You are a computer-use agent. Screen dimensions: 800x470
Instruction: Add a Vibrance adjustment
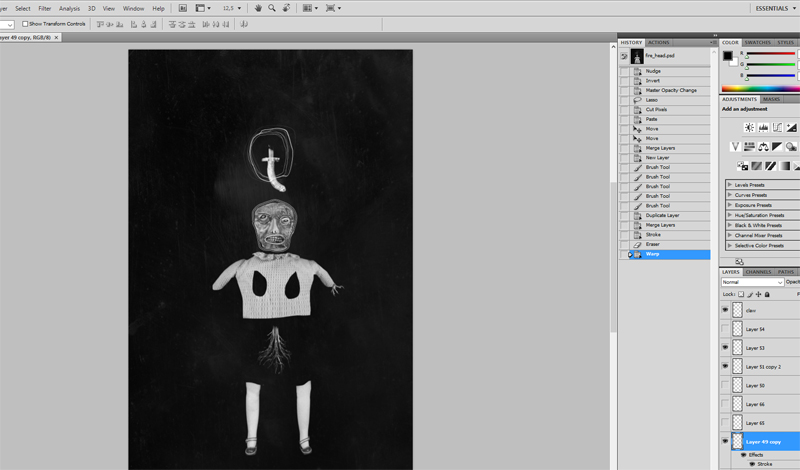tap(735, 147)
